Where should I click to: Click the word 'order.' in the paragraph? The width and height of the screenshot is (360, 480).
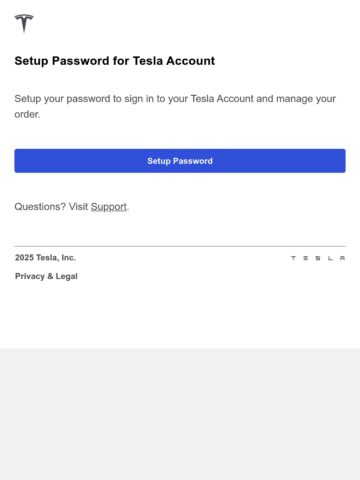pos(27,114)
